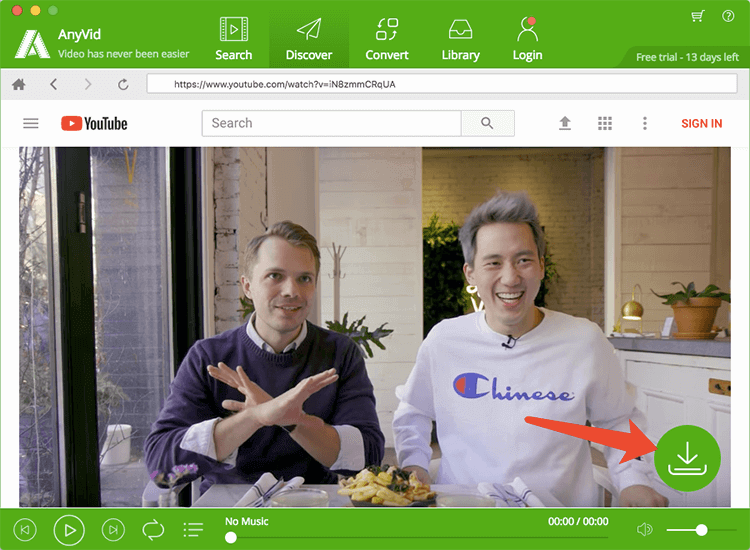Click the volume slider track
The height and width of the screenshot is (550, 750).
click(701, 530)
